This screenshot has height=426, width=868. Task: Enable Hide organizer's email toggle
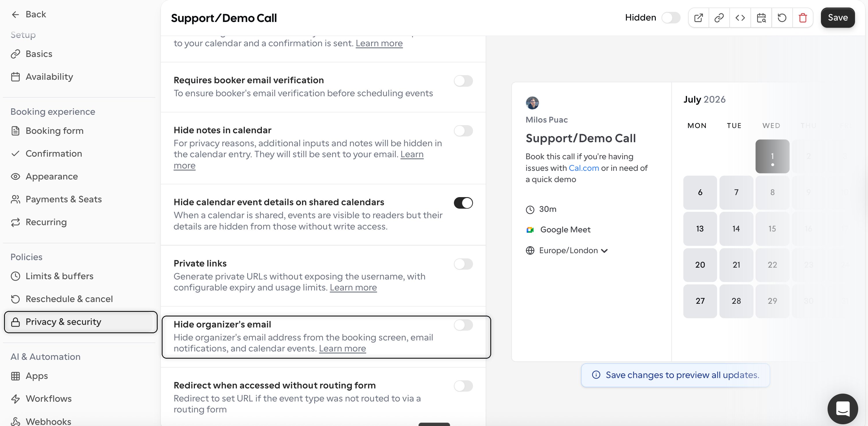pos(463,325)
